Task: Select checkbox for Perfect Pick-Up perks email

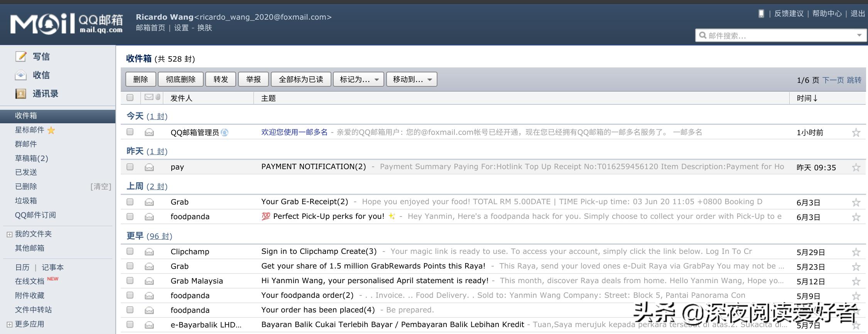Action: [130, 217]
